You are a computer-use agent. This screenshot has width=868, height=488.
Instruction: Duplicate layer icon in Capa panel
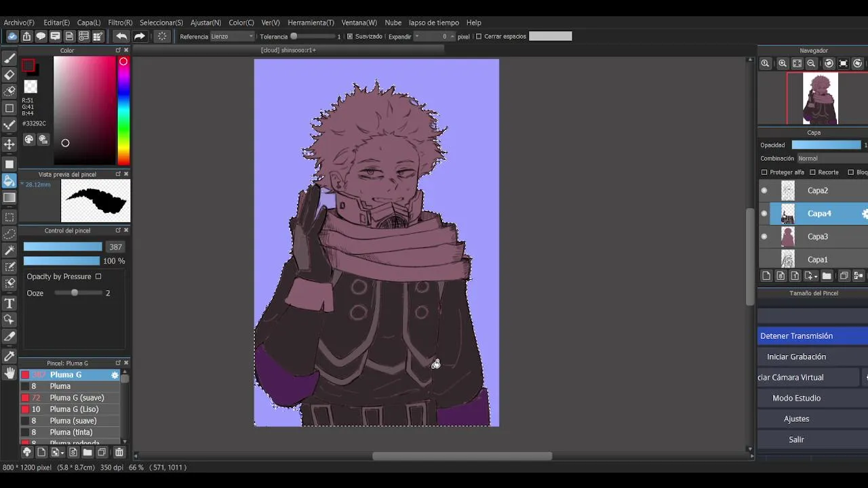844,276
